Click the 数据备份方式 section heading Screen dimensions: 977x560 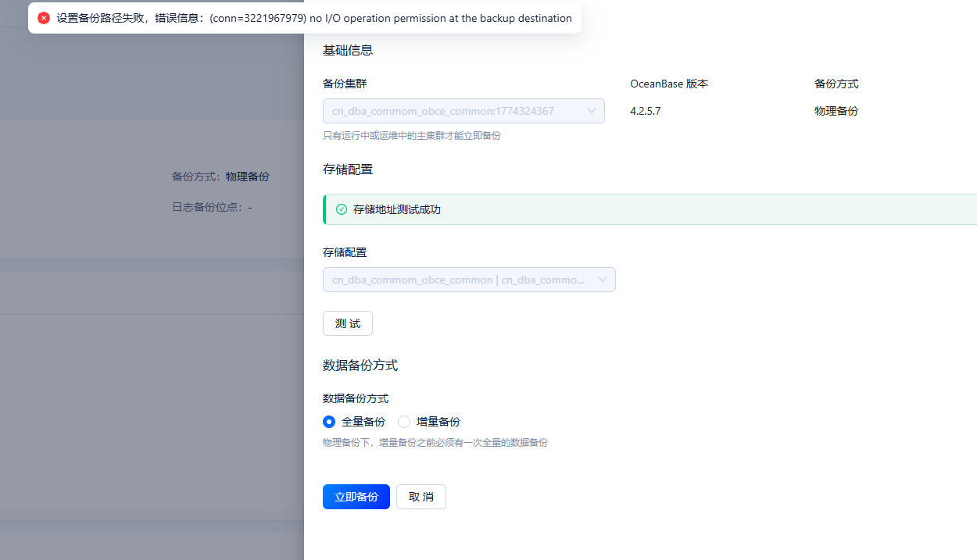click(x=360, y=366)
